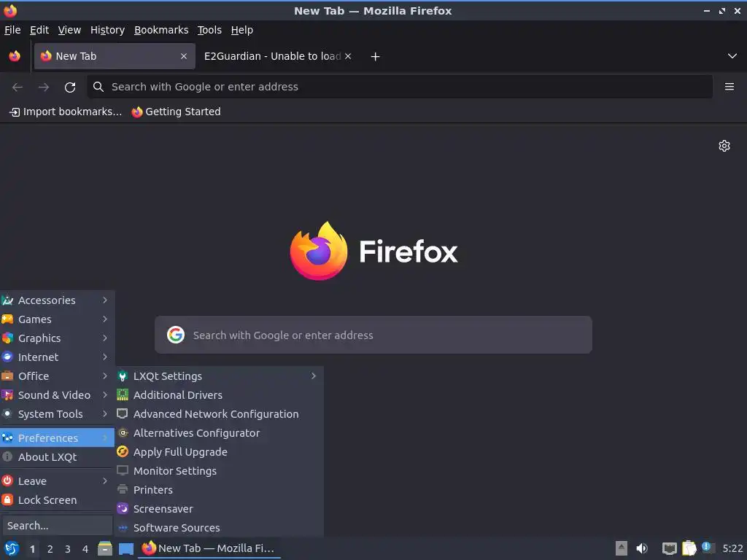Open the list all tabs chevron
Image resolution: width=747 pixels, height=560 pixels.
coord(732,56)
